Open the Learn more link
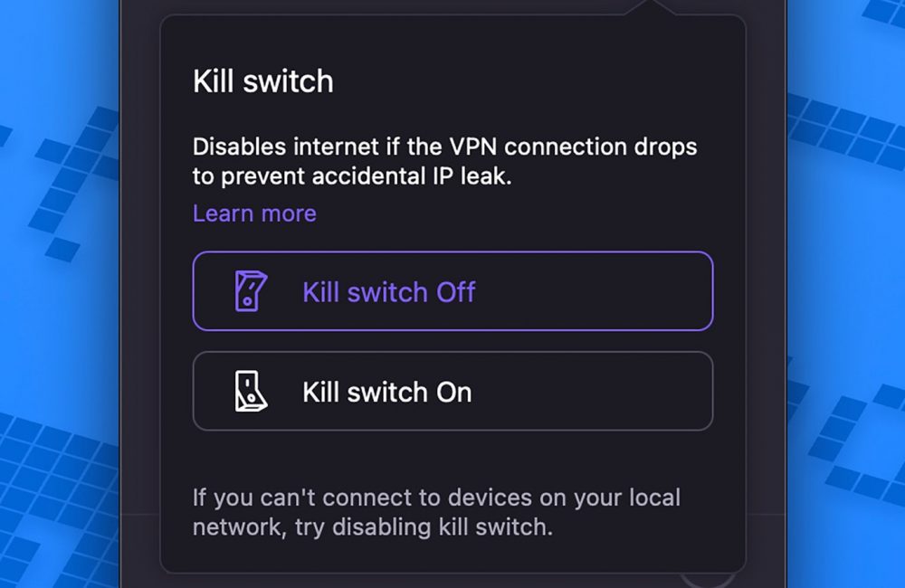 254,213
